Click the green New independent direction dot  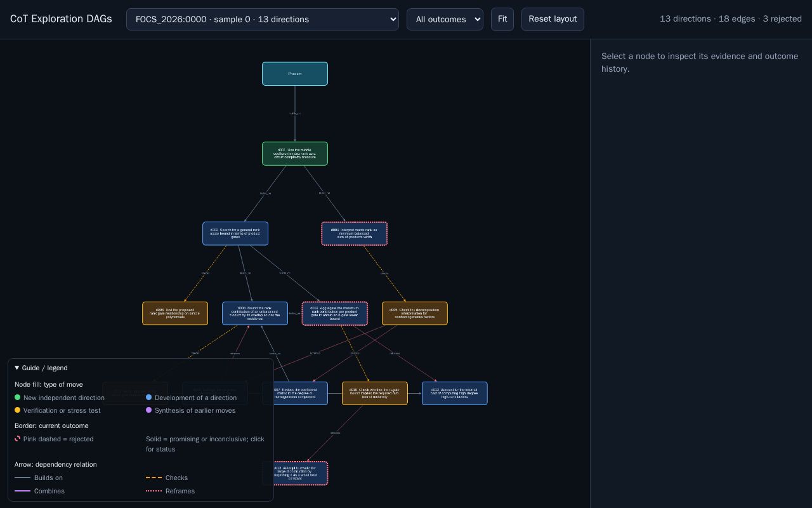click(x=18, y=398)
